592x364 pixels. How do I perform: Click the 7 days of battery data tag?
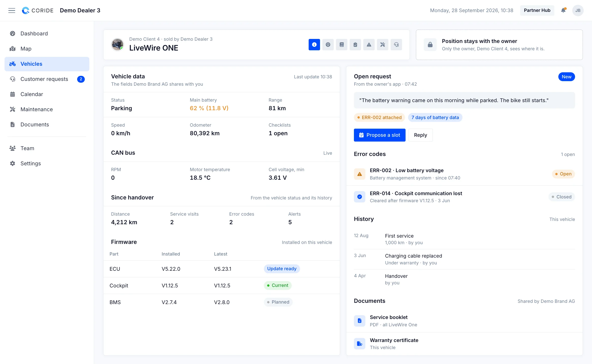point(435,118)
